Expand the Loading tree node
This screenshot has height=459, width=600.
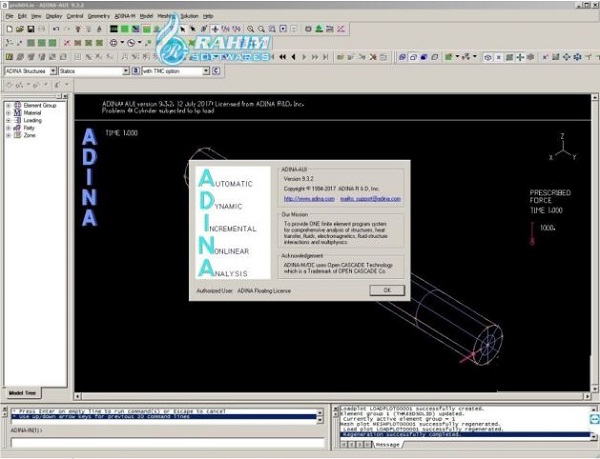point(8,120)
